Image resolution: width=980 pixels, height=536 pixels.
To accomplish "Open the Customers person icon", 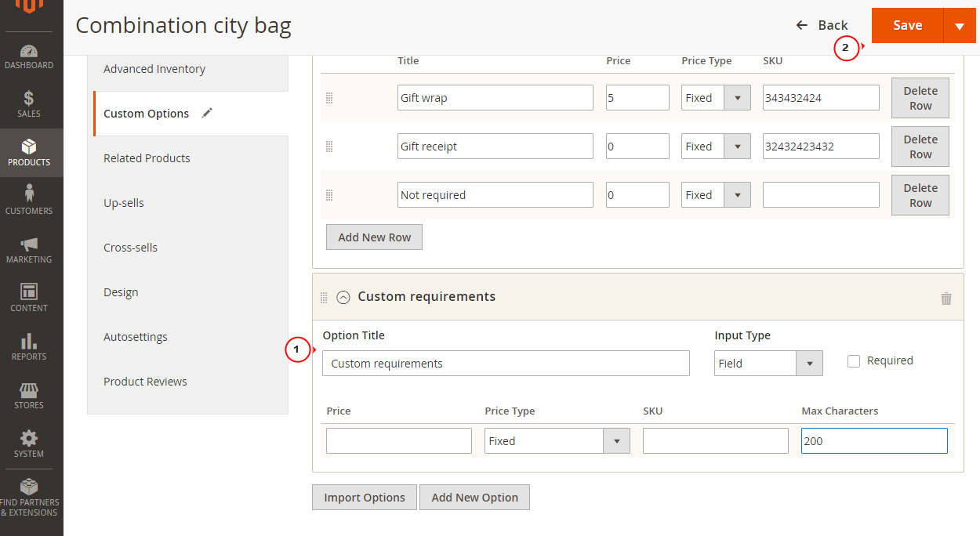I will [29, 194].
